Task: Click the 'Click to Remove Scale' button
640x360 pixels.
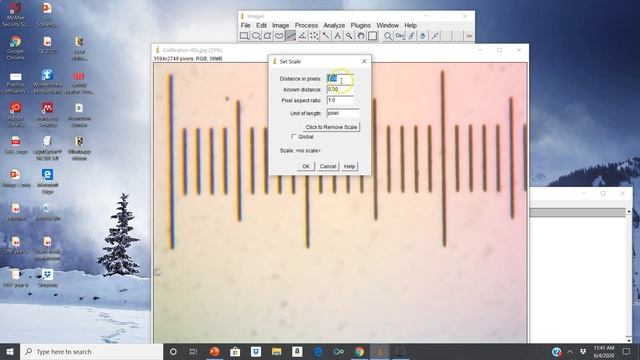Action: [x=331, y=127]
